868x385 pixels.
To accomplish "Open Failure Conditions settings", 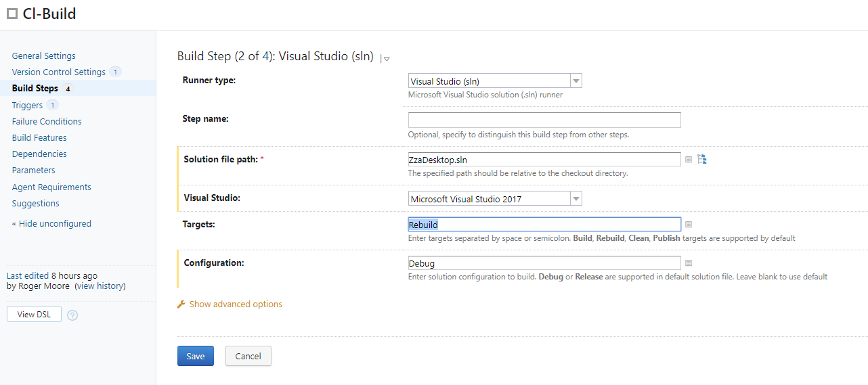I will point(47,122).
